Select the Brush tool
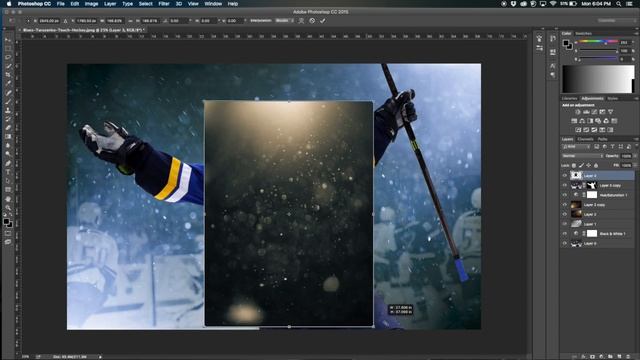 (x=8, y=101)
